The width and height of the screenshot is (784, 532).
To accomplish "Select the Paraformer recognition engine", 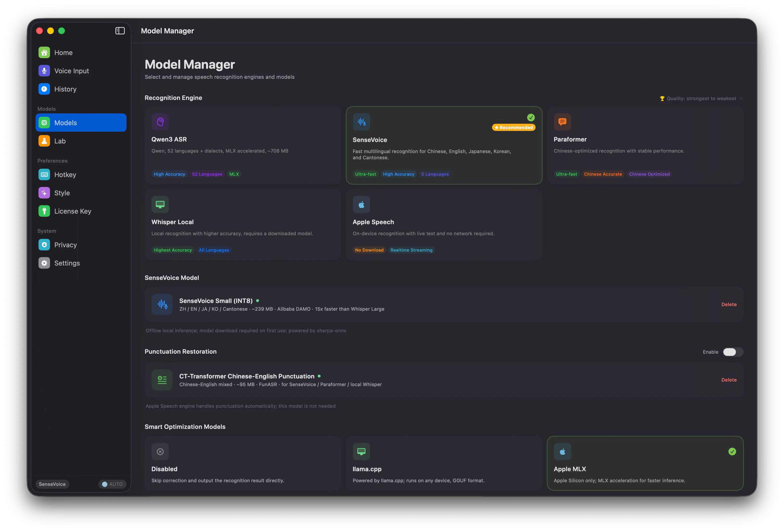I will coord(645,145).
